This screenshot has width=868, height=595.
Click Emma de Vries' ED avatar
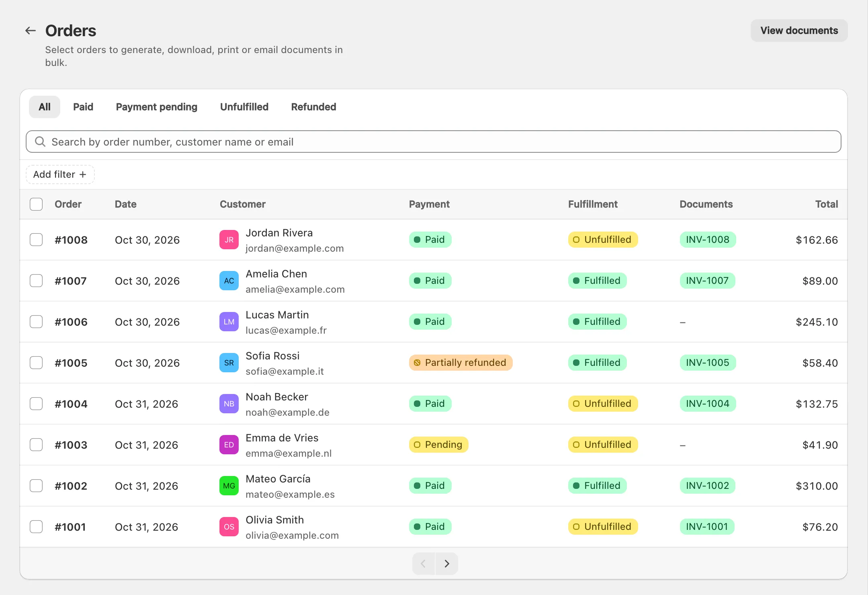click(x=229, y=445)
